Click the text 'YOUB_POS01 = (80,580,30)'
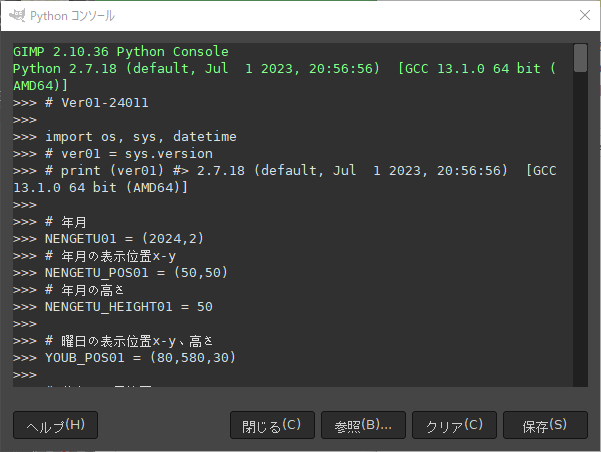 pos(140,358)
